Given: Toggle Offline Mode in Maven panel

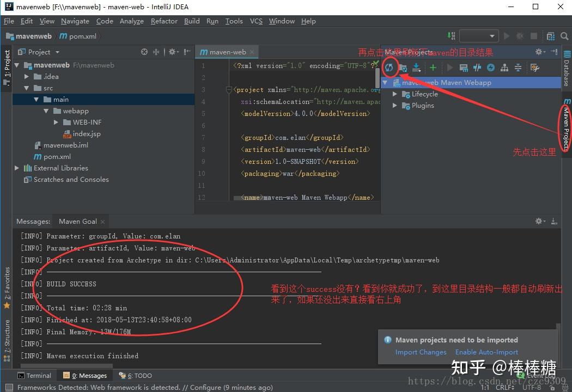Looking at the screenshot, I should pyautogui.click(x=491, y=68).
